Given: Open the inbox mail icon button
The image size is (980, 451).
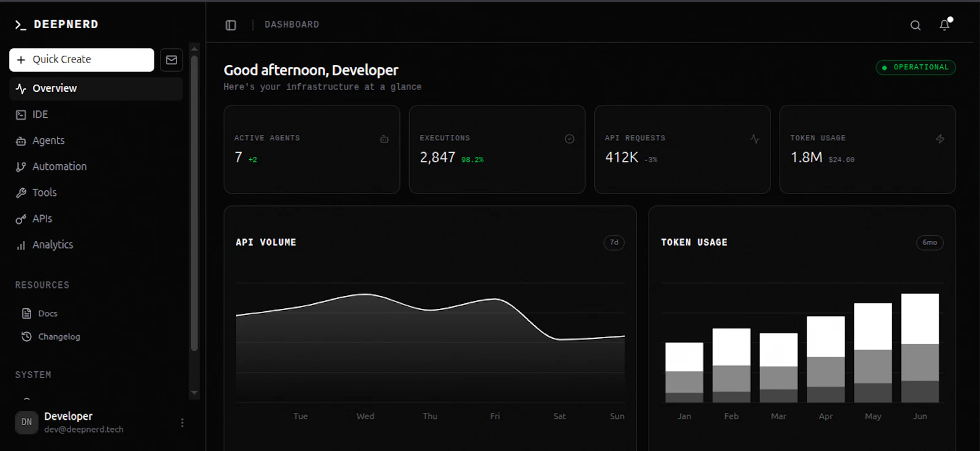Looking at the screenshot, I should [171, 59].
